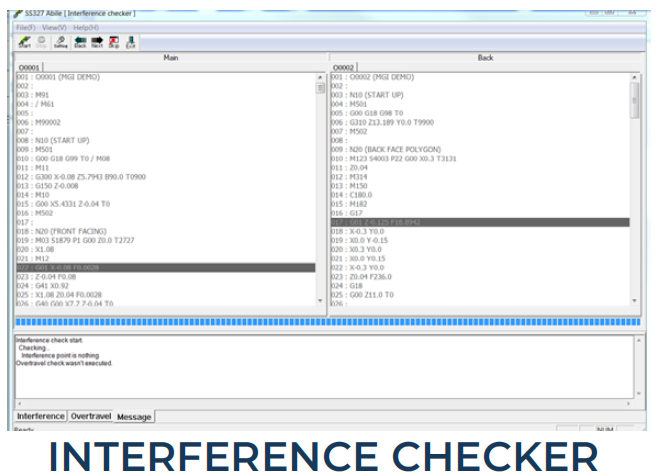Open the View(V) menu

55,27
